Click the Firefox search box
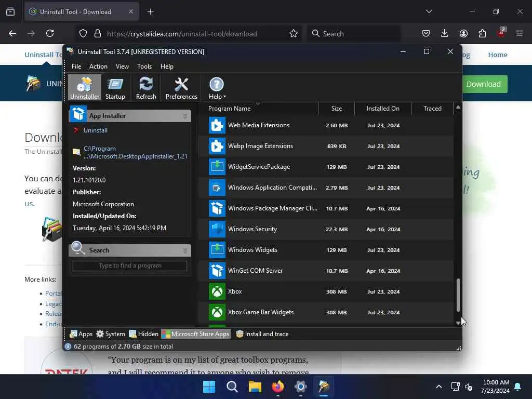The width and height of the screenshot is (532, 399). pos(353,34)
